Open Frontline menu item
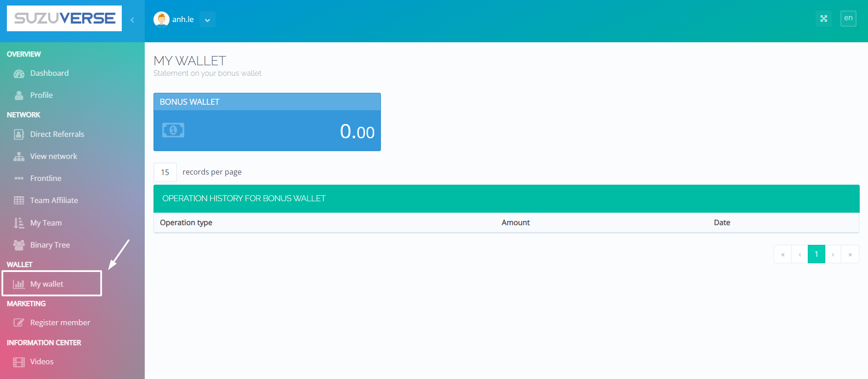The height and width of the screenshot is (379, 868). click(x=45, y=178)
